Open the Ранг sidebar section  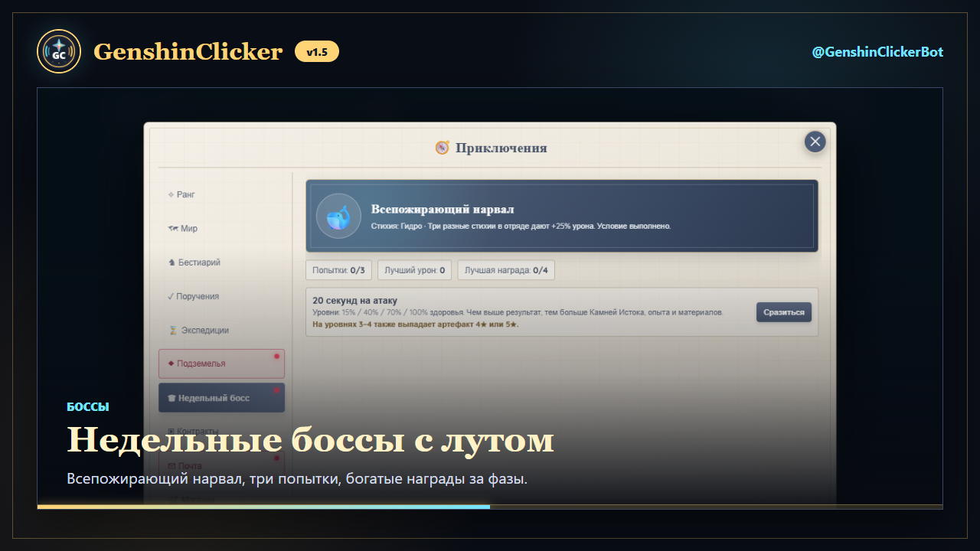pos(221,194)
